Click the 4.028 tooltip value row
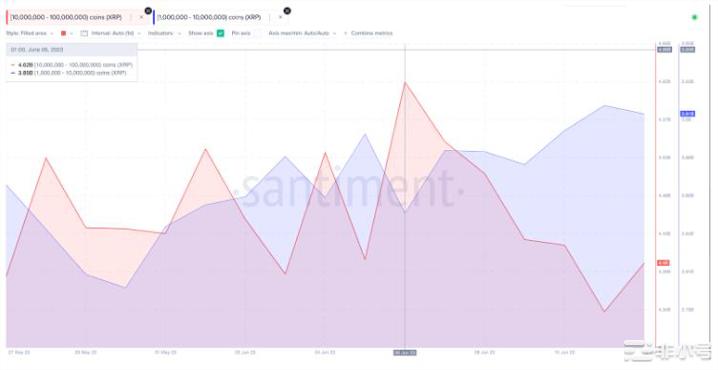 point(72,65)
